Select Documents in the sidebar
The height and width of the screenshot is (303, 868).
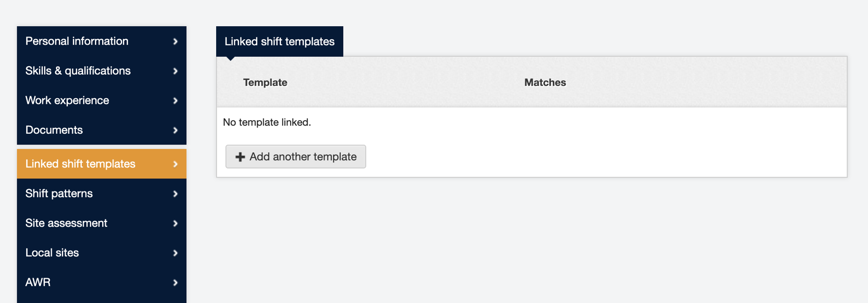click(54, 130)
